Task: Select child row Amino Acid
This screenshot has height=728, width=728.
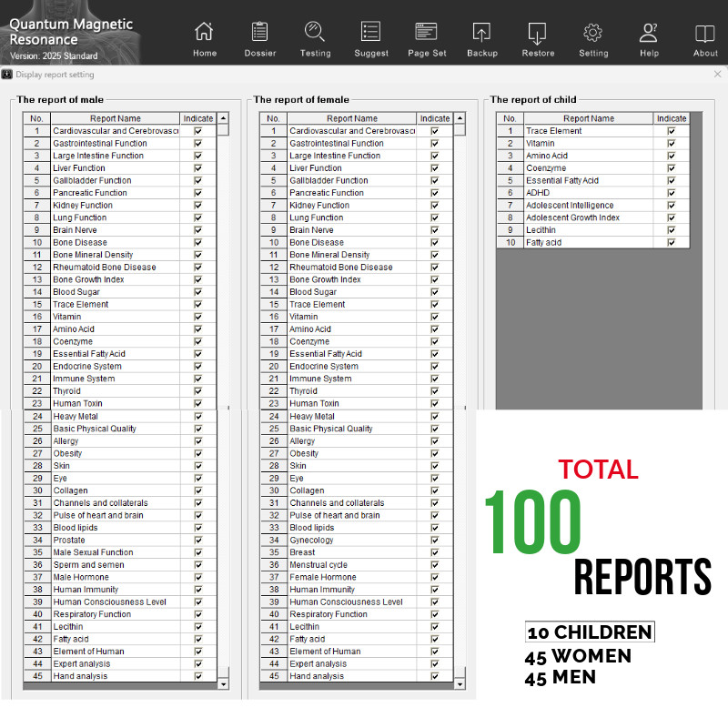Action: click(x=593, y=156)
